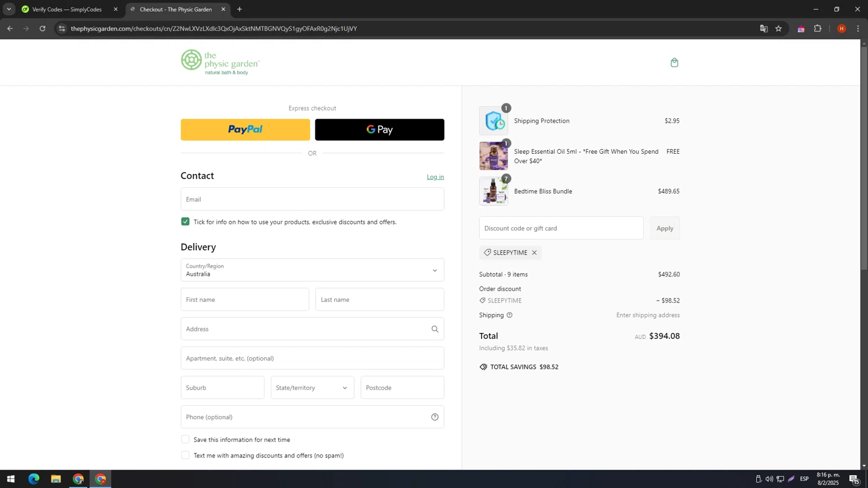Open the Windows Start menu
This screenshot has height=488, width=868.
tap(10, 479)
